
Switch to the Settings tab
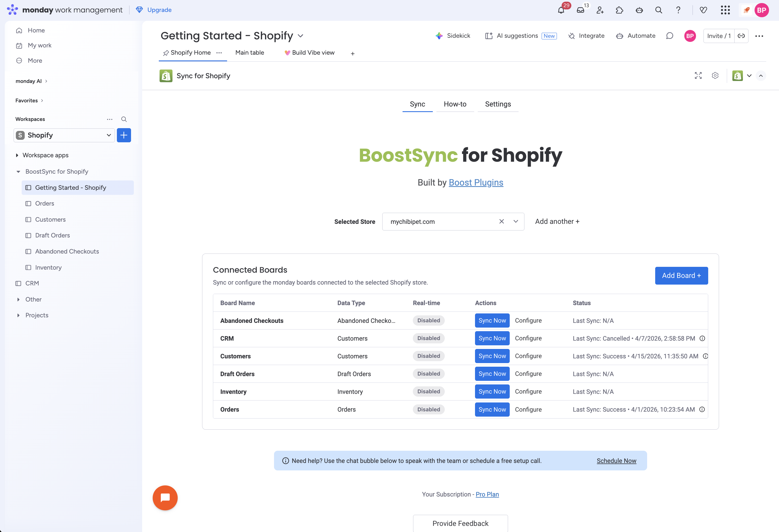(x=498, y=104)
